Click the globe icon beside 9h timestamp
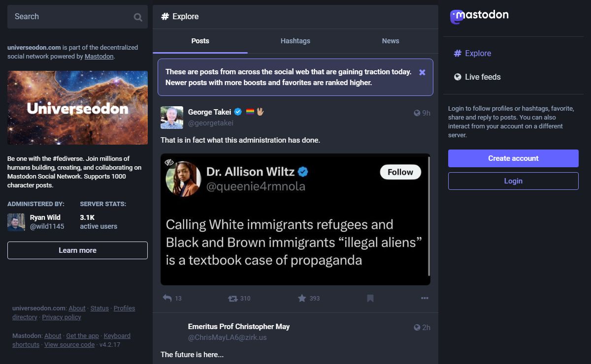 417,113
